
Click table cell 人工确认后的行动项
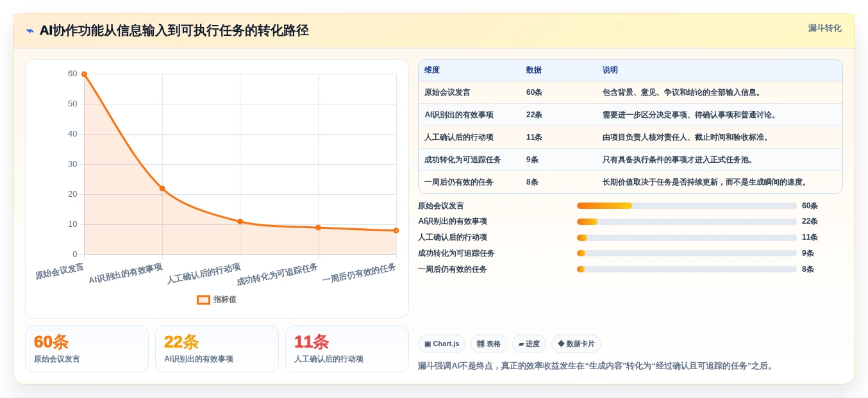click(x=459, y=138)
